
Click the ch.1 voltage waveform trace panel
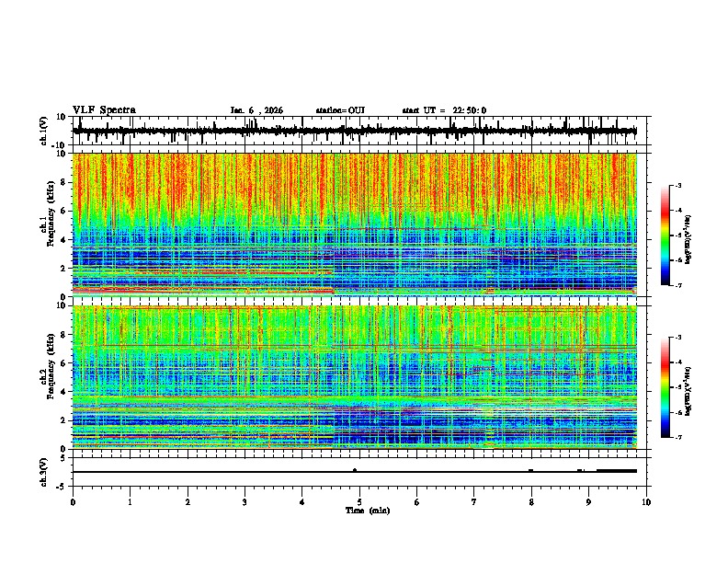(361, 131)
